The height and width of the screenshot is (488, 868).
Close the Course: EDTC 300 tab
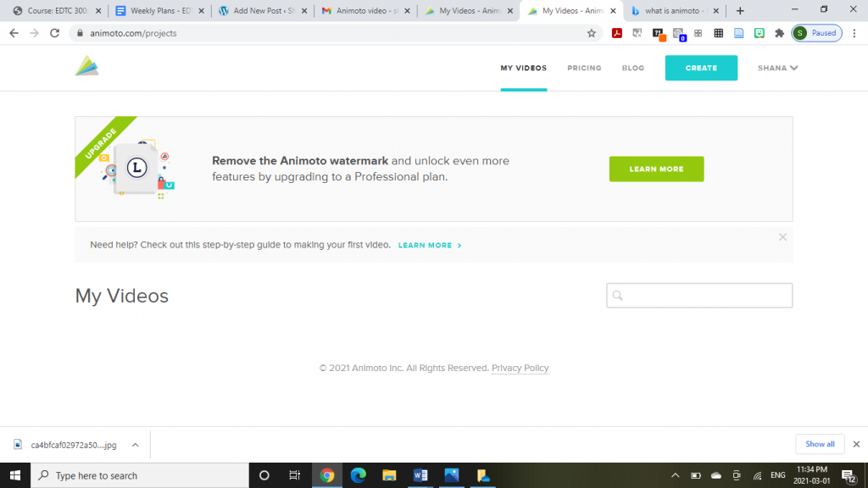(98, 10)
